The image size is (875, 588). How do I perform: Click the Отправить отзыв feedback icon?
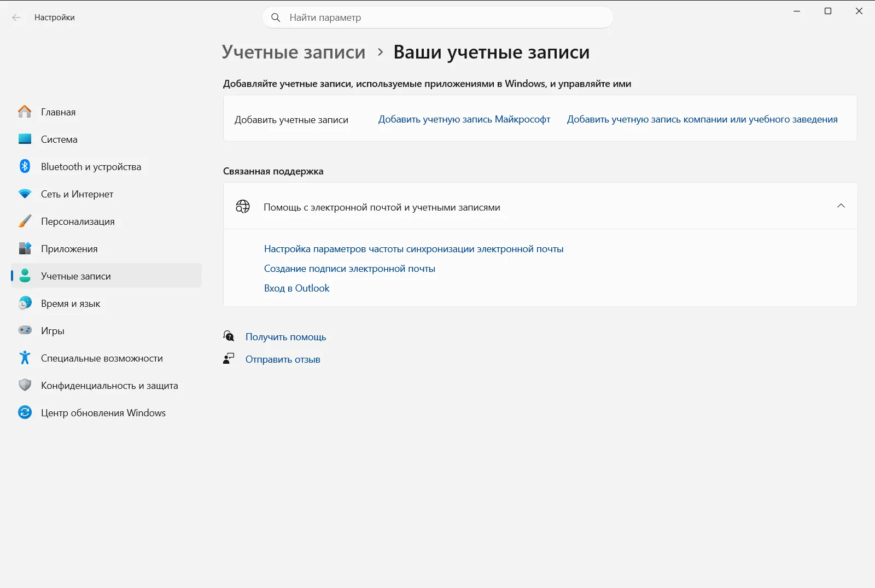229,359
